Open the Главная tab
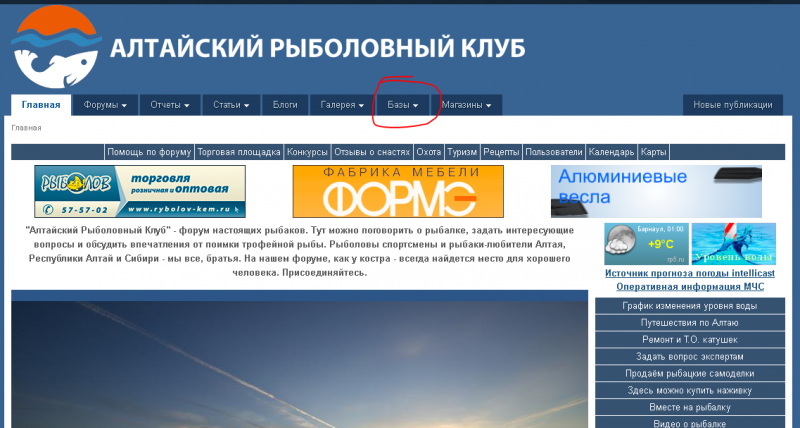Image resolution: width=800 pixels, height=428 pixels. [x=41, y=105]
